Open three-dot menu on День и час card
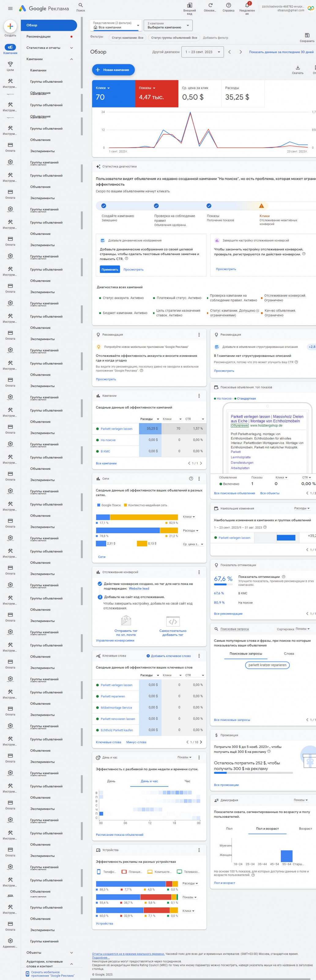316x980 pixels. click(199, 757)
